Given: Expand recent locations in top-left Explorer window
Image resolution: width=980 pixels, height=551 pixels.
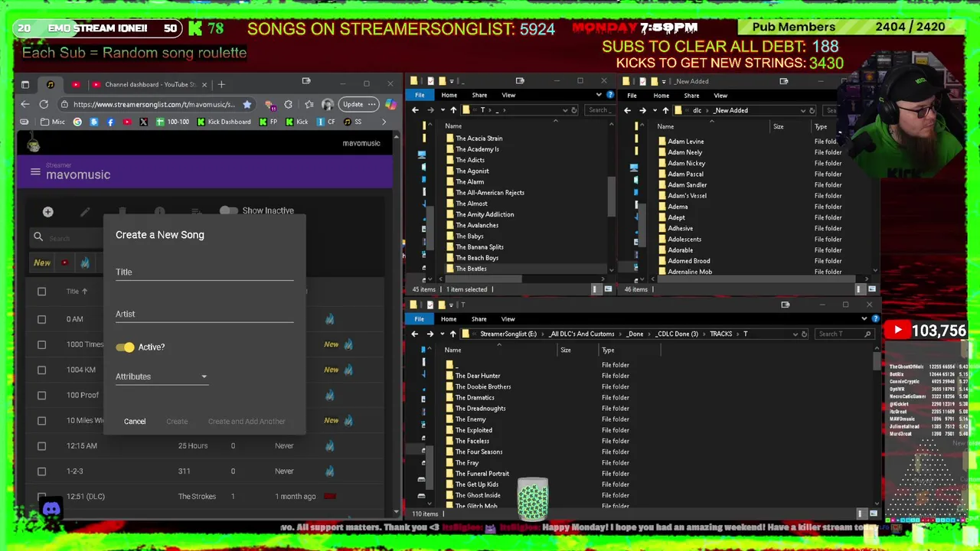Looking at the screenshot, I should coord(443,110).
